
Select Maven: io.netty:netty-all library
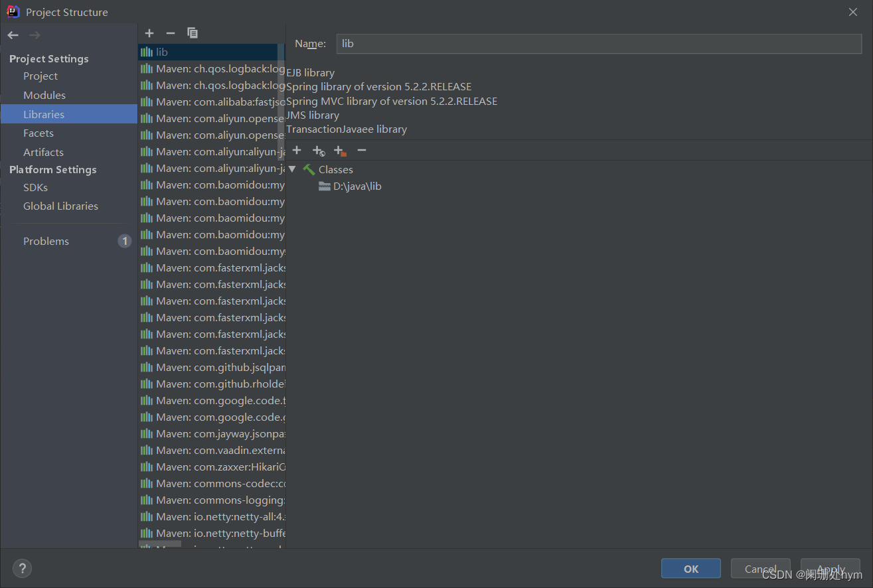pos(212,517)
